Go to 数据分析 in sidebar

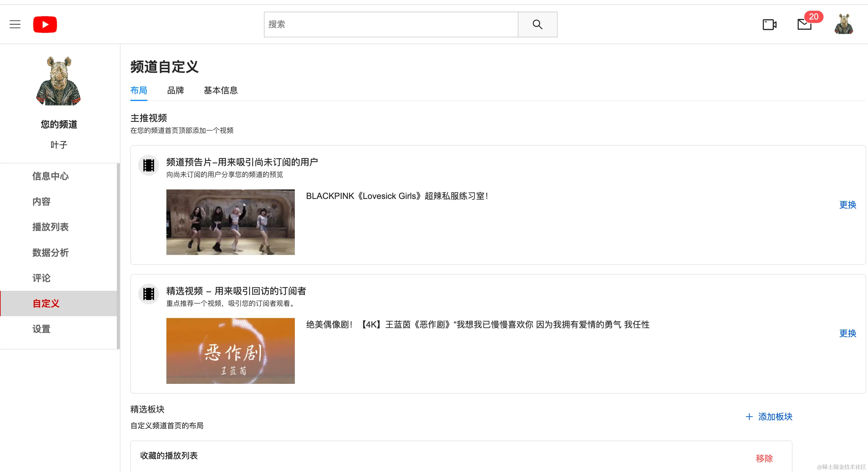pyautogui.click(x=50, y=253)
